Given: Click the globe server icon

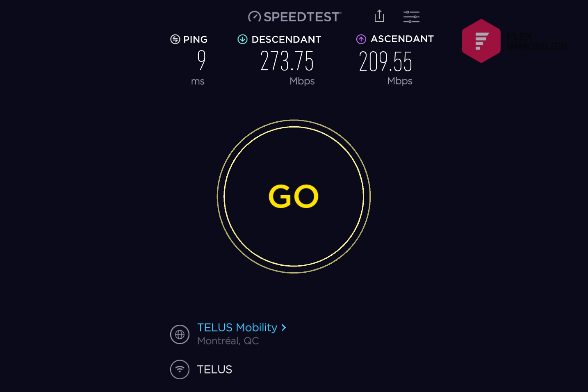Looking at the screenshot, I should point(180,335).
